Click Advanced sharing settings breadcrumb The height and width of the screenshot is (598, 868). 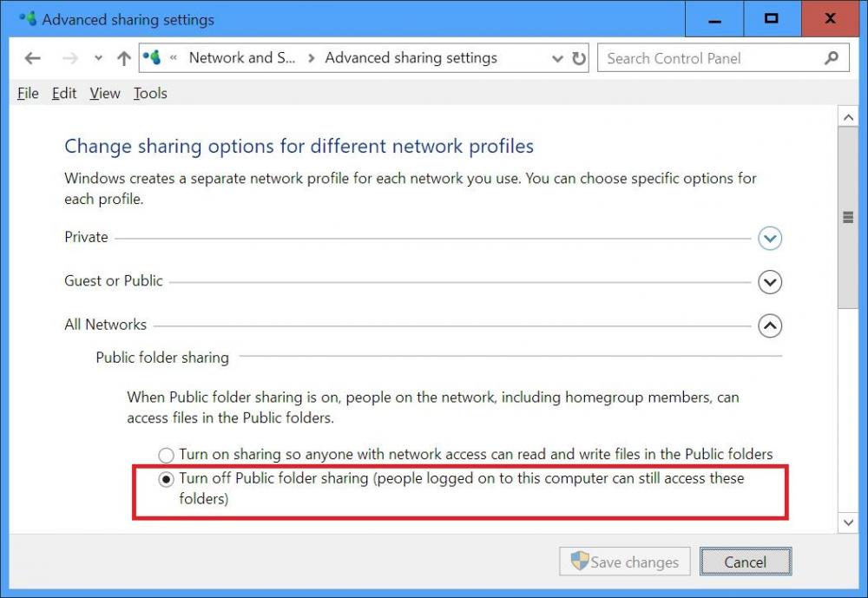[411, 57]
